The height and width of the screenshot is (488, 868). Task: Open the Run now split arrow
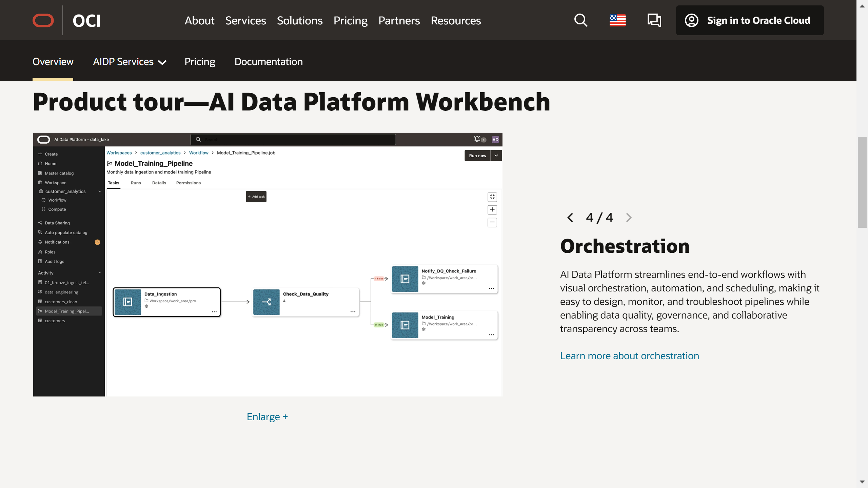(496, 156)
